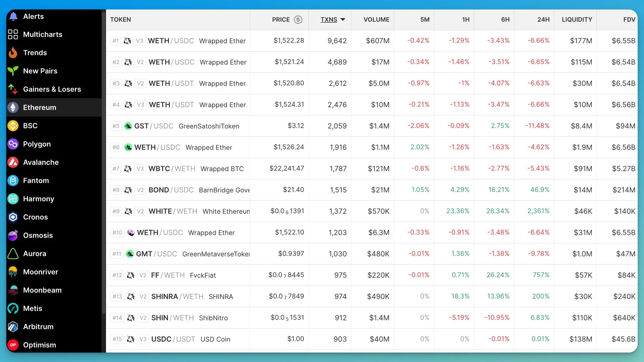The image size is (644, 362).
Task: Open Trends menu entry
Action: coord(54,53)
